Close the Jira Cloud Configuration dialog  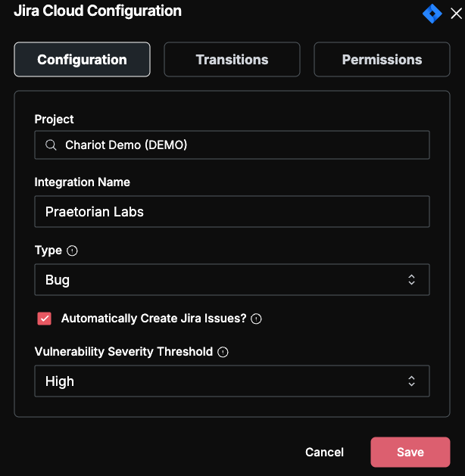[456, 14]
